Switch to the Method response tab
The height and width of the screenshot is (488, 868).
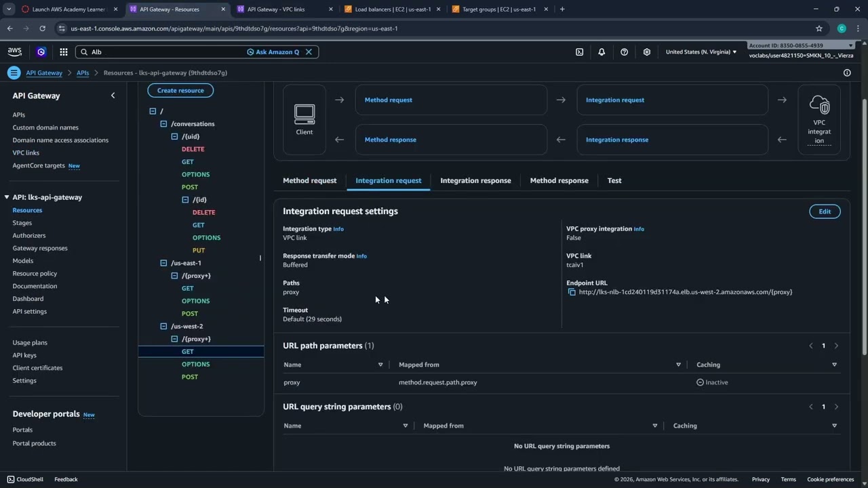[x=559, y=180]
